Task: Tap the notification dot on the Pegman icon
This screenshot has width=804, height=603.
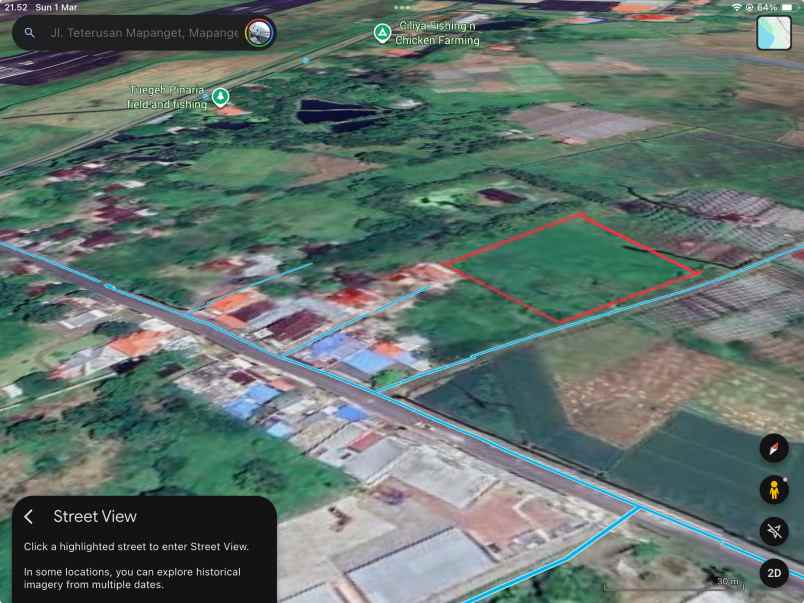Action: (785, 481)
